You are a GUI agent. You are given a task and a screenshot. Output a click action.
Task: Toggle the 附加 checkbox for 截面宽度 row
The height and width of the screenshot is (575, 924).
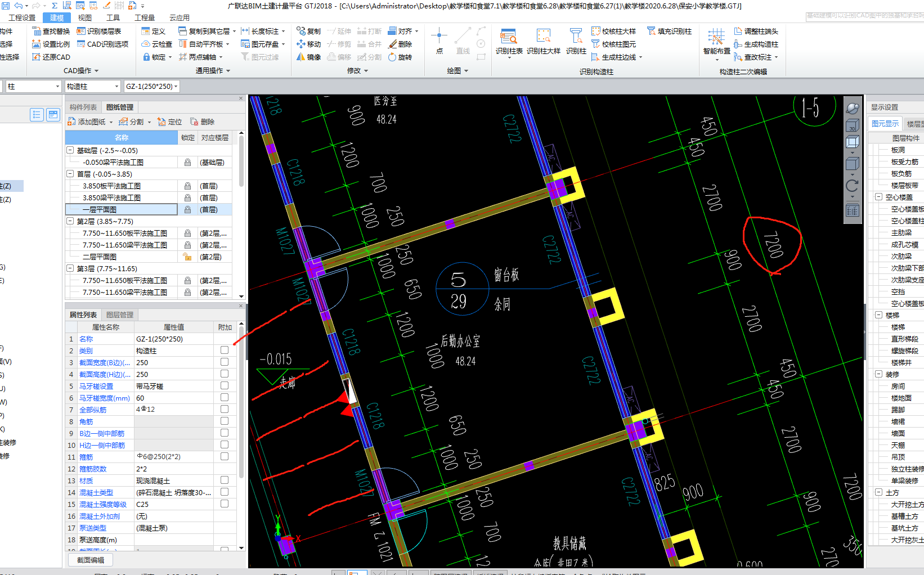click(225, 362)
